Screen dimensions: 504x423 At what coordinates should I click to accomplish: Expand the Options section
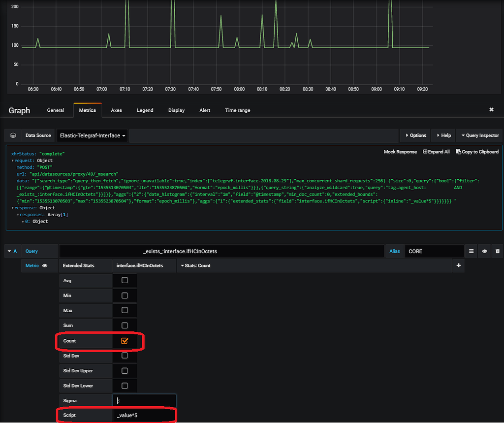pyautogui.click(x=415, y=135)
